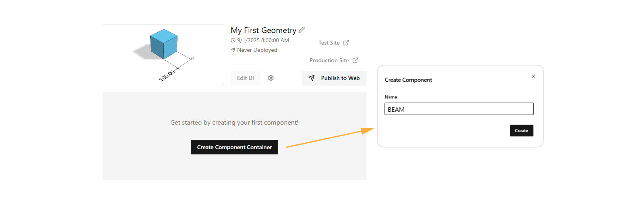Close the Create Component dialog
The image size is (644, 201).
[533, 77]
